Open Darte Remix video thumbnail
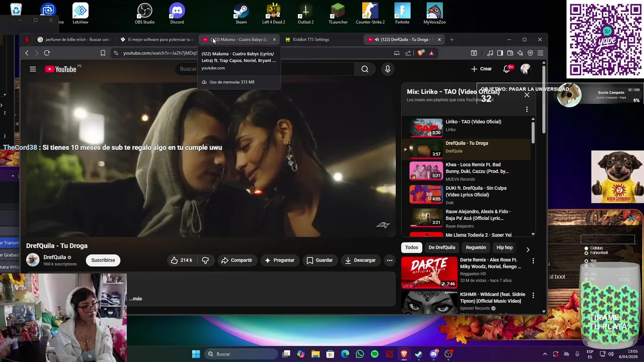The image size is (644, 362). click(x=429, y=272)
